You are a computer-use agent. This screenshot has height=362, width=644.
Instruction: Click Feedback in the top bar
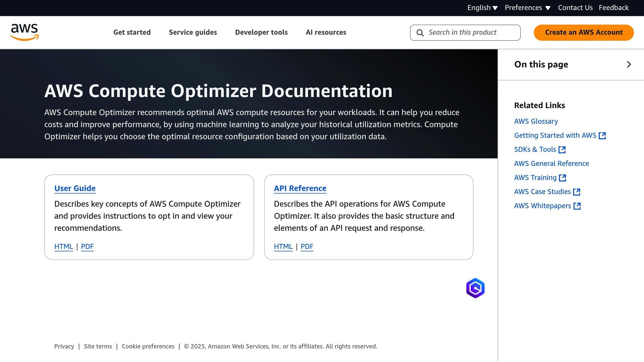coord(613,8)
